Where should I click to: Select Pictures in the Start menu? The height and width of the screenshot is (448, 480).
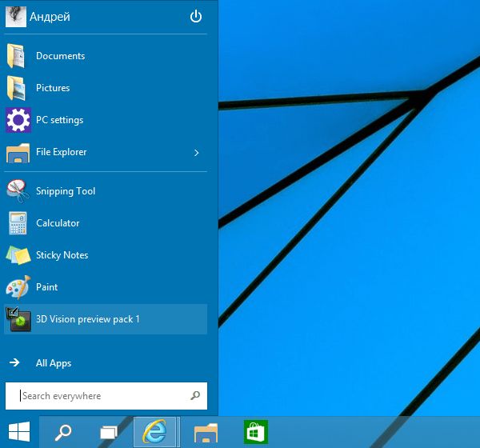53,88
